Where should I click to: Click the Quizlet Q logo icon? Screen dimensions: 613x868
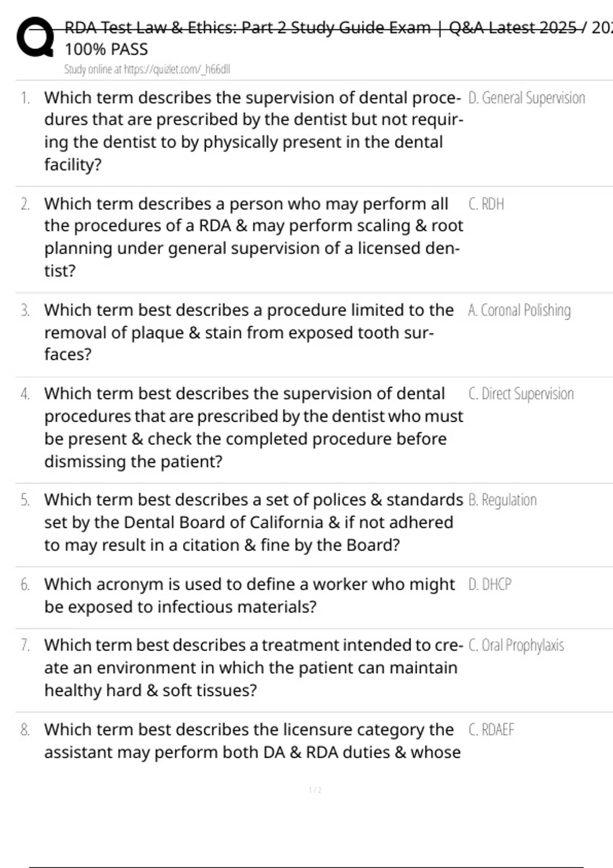[x=35, y=38]
